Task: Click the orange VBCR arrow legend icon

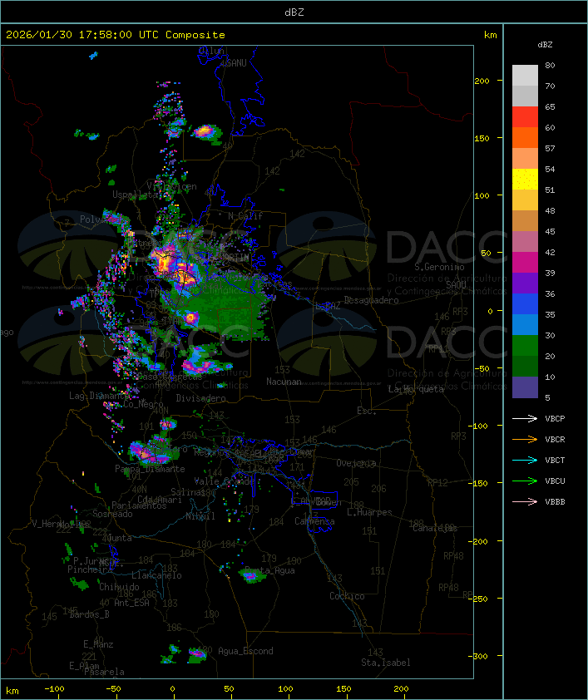Action: pos(525,439)
